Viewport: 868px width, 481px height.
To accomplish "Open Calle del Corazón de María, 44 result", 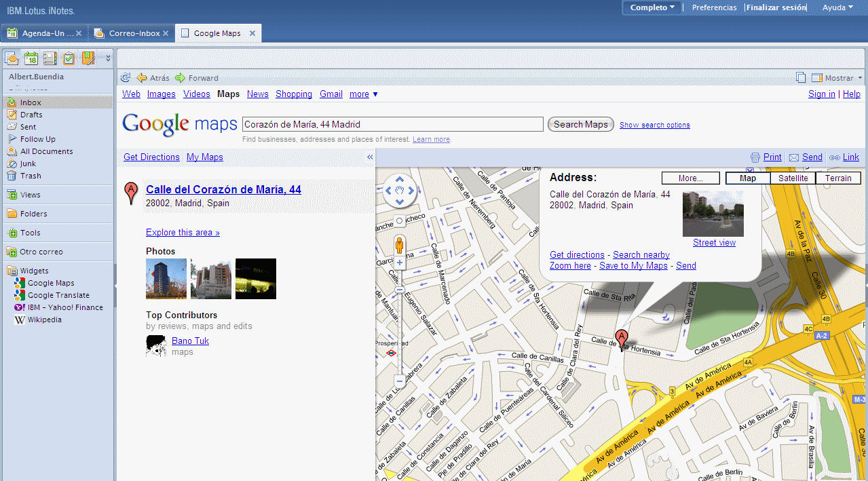I will (223, 189).
